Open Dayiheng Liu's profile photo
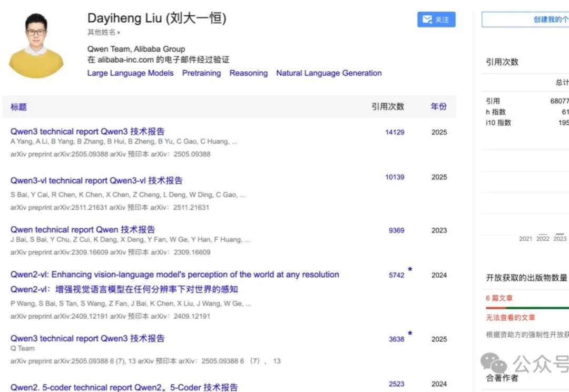Viewport: 569px width, 392px height. [x=36, y=45]
